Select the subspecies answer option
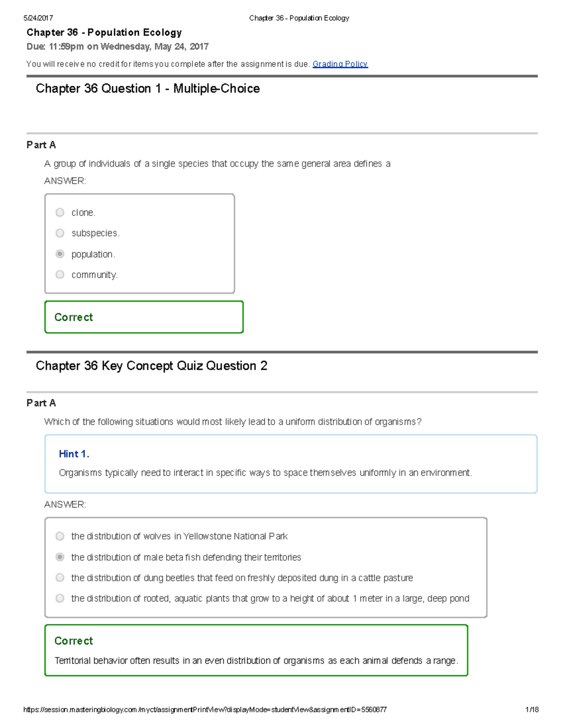 (x=60, y=233)
